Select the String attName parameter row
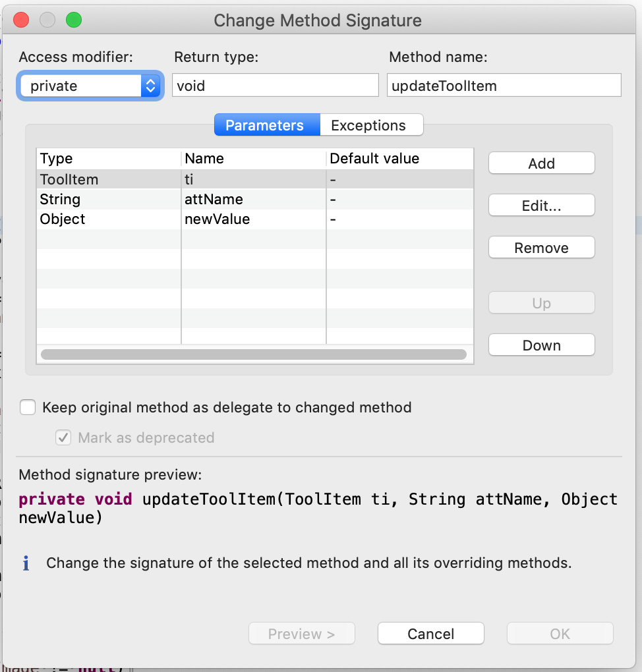 pyautogui.click(x=255, y=199)
